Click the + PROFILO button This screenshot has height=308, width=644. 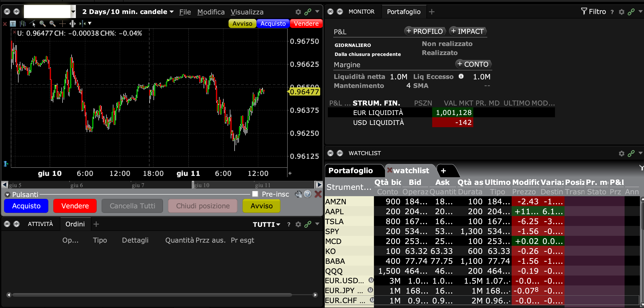point(425,31)
